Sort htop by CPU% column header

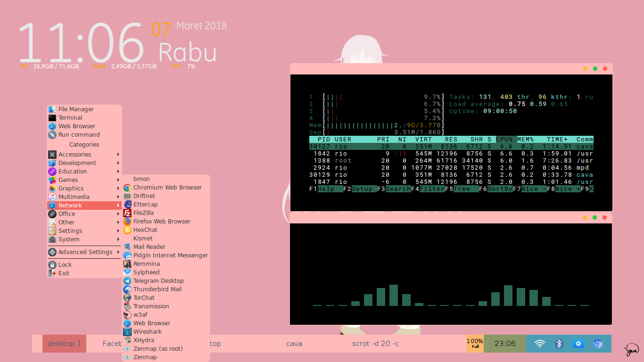point(504,140)
